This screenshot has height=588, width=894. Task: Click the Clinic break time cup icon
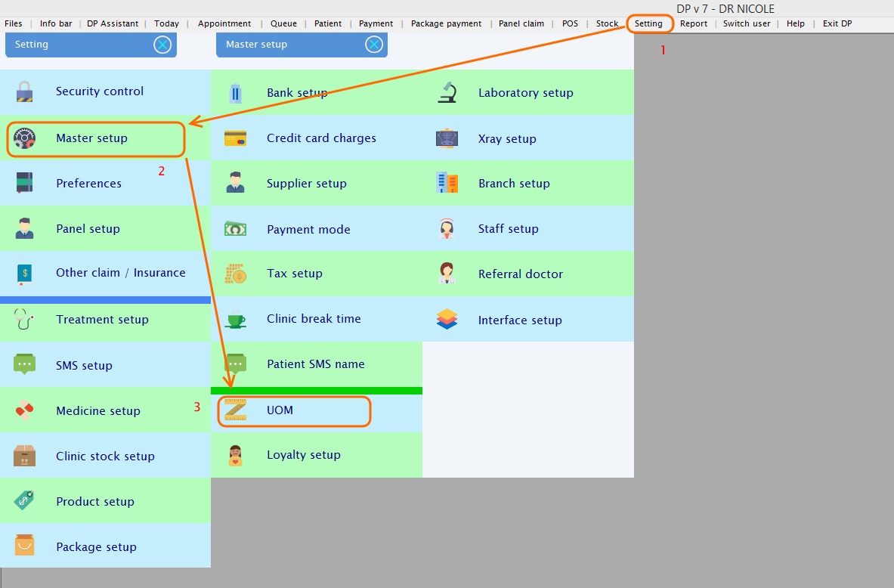tap(235, 319)
